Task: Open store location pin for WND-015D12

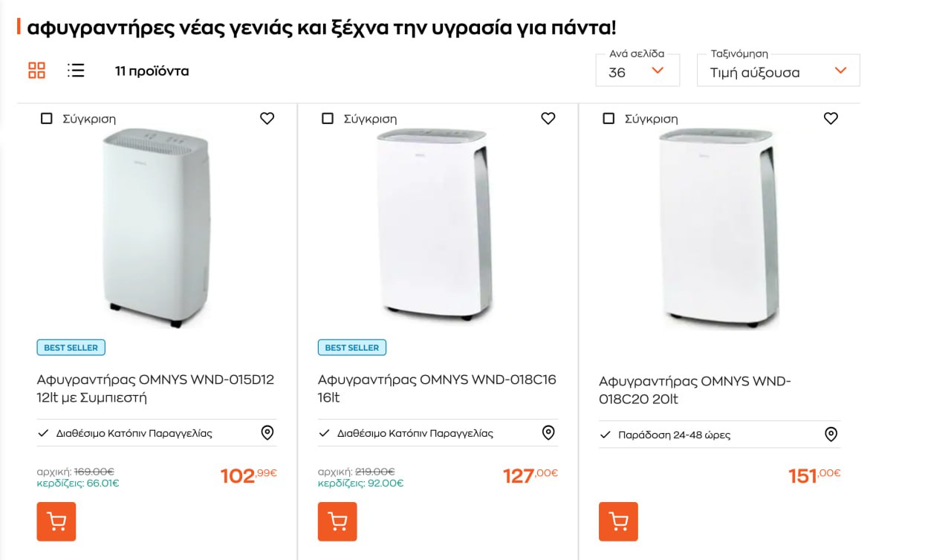Action: (x=267, y=433)
